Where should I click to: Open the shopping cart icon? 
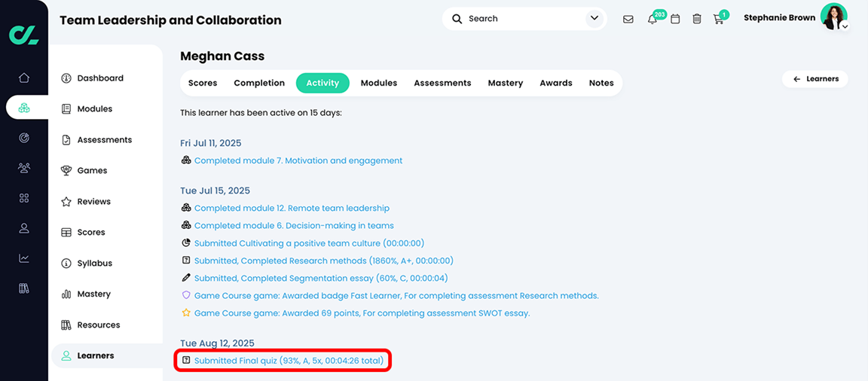pyautogui.click(x=719, y=19)
